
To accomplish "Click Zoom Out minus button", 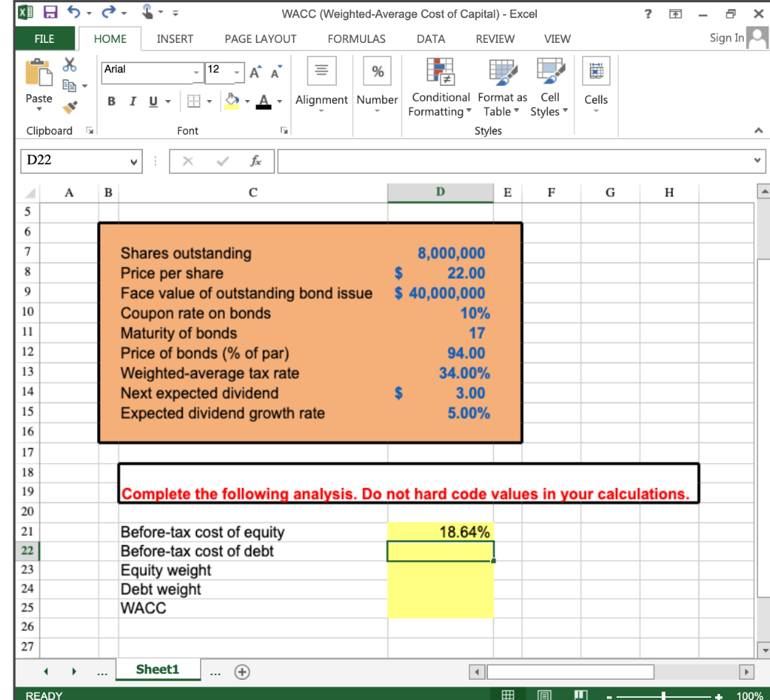I will click(x=609, y=696).
